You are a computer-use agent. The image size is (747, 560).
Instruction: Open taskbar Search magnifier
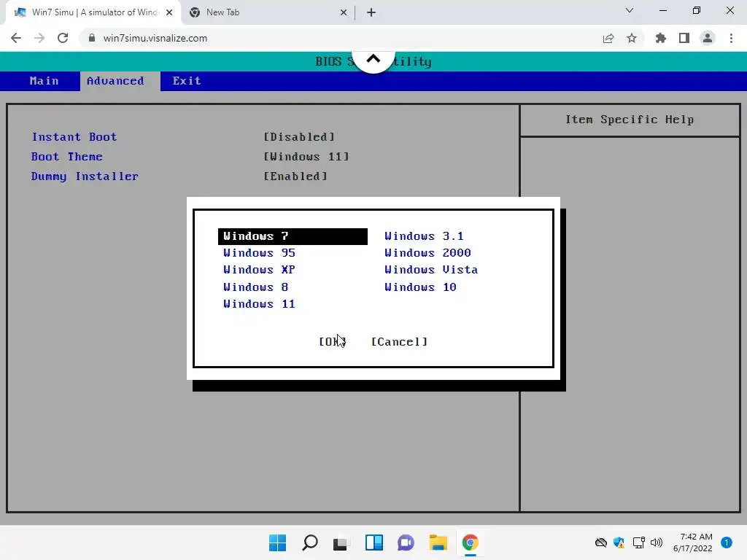click(x=310, y=542)
